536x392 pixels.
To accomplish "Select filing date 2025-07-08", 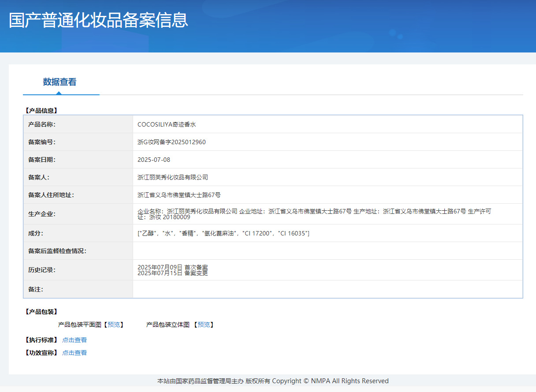I will point(154,160).
